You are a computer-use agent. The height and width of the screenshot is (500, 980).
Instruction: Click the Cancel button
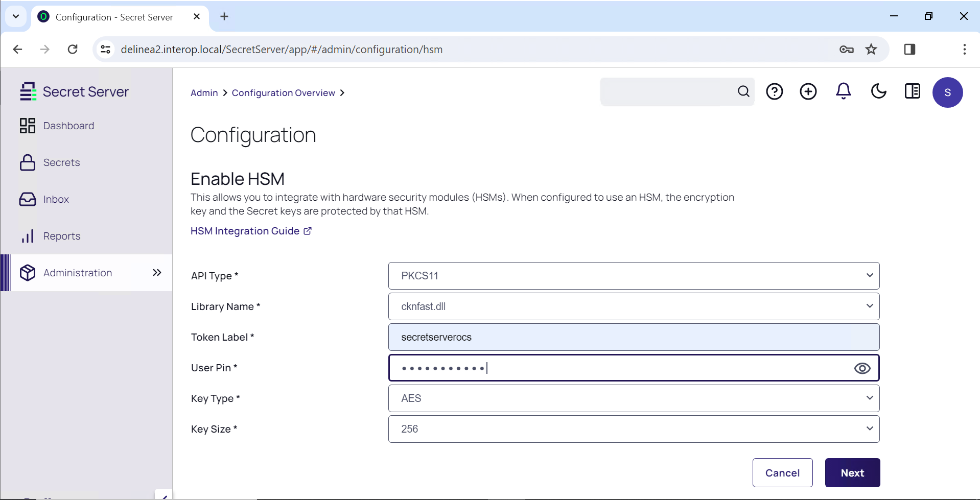tap(782, 473)
